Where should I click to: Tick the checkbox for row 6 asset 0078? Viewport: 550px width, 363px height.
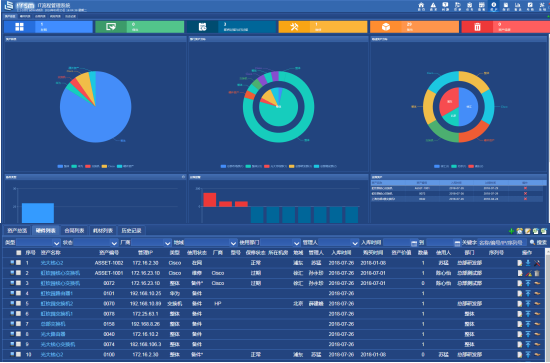pos(19,314)
